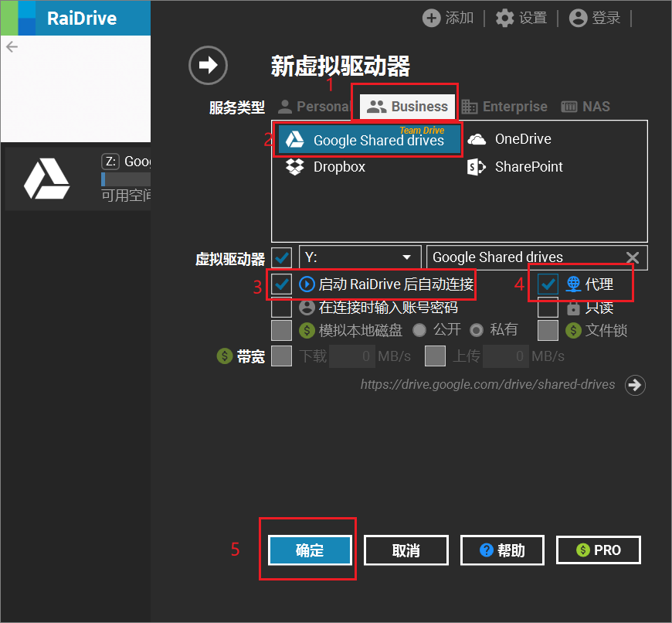The image size is (672, 623).
Task: Enable 在连接时输入账号密码 checkbox
Action: coord(282,308)
